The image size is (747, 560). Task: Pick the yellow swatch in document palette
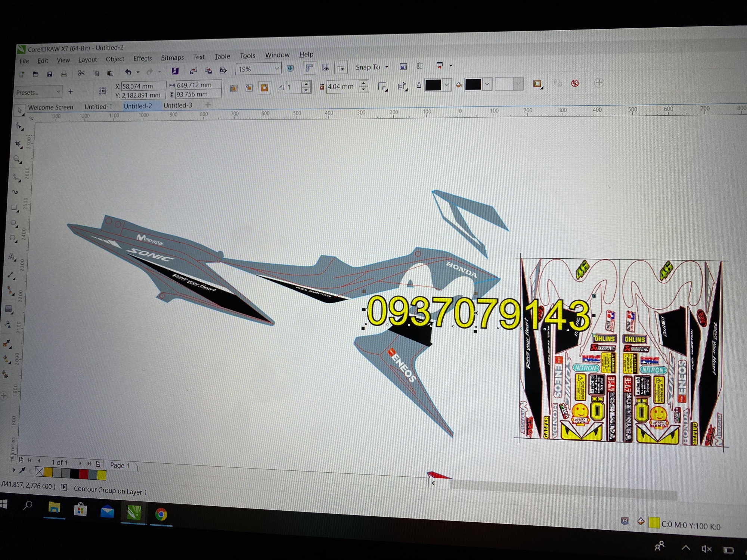102,475
